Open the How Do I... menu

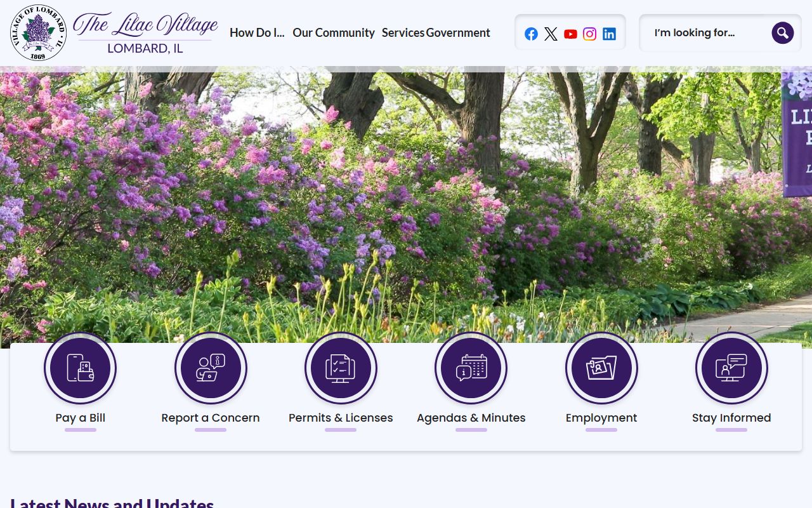[257, 32]
